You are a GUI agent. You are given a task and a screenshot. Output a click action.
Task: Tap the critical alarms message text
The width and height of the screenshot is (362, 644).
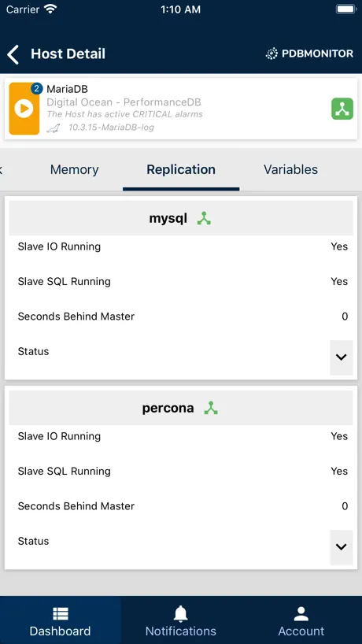coord(125,114)
